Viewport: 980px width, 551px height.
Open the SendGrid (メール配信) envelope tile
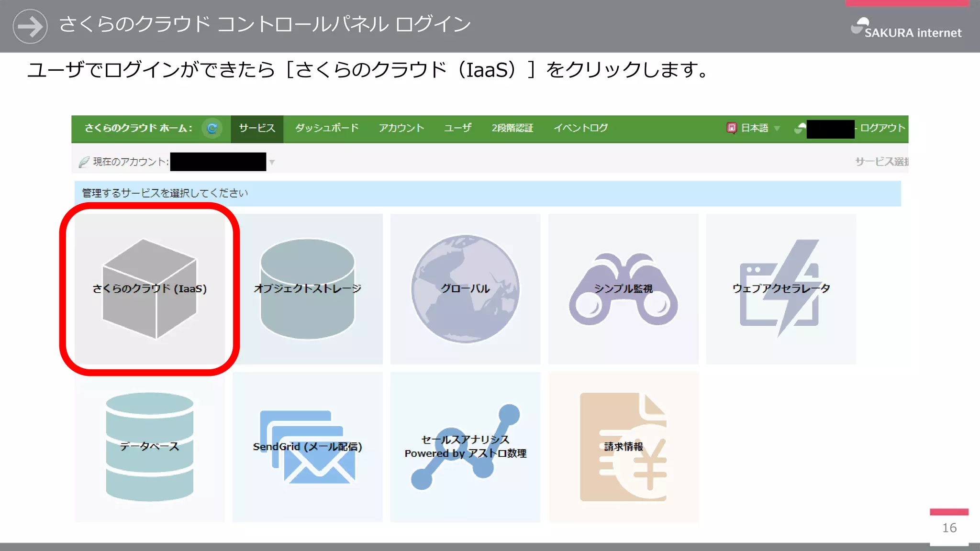[x=308, y=447]
